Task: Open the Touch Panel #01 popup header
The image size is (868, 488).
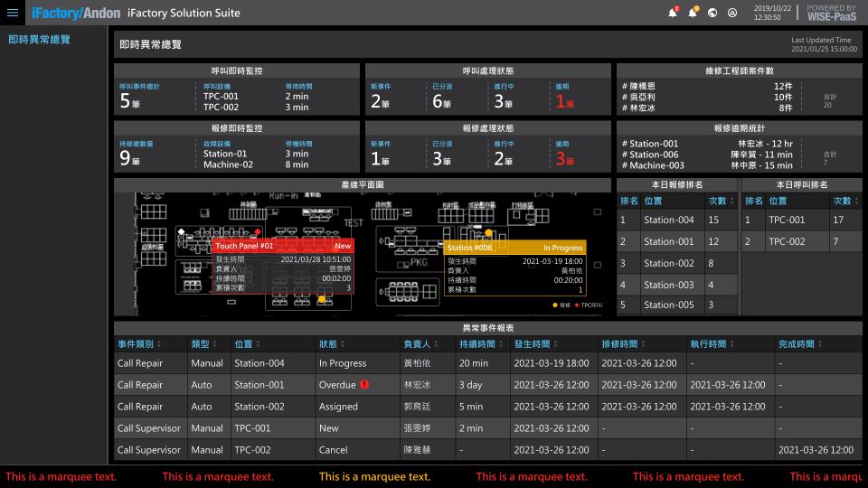Action: [x=283, y=246]
